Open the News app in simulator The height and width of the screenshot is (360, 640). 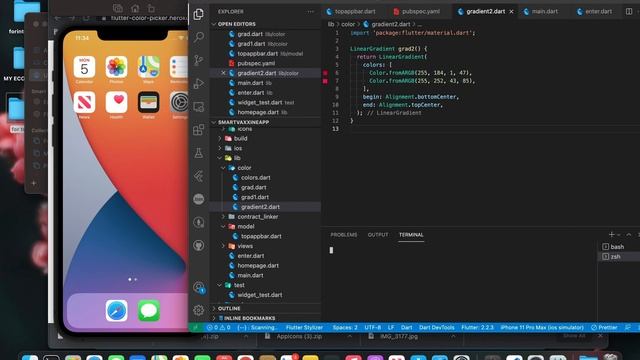tap(84, 102)
